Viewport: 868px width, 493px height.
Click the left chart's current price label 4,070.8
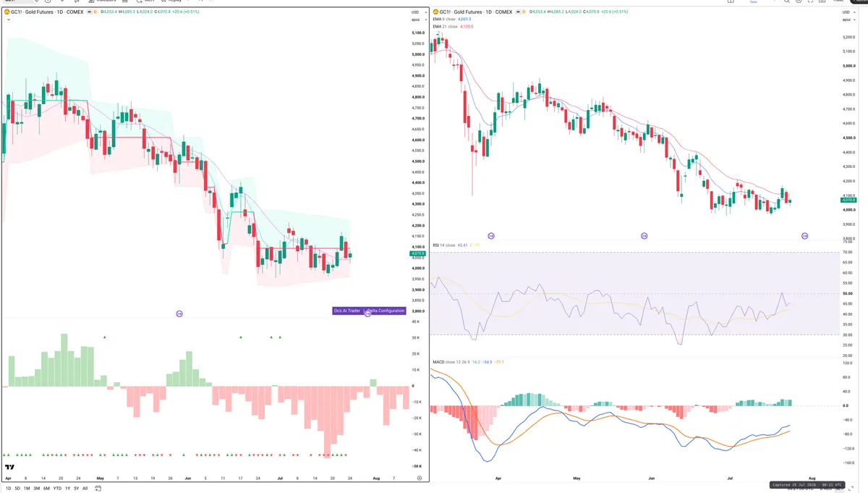417,253
